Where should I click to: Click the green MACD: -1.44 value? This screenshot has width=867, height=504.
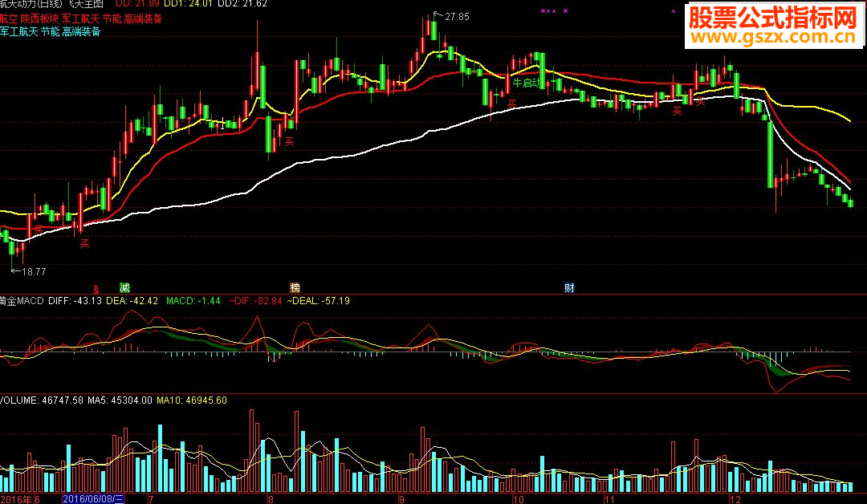click(x=193, y=301)
